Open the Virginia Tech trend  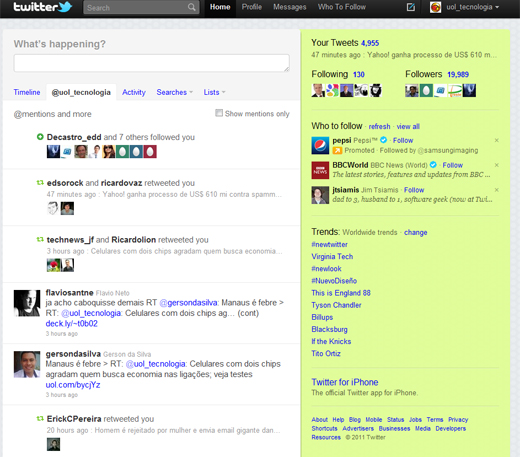pos(332,256)
